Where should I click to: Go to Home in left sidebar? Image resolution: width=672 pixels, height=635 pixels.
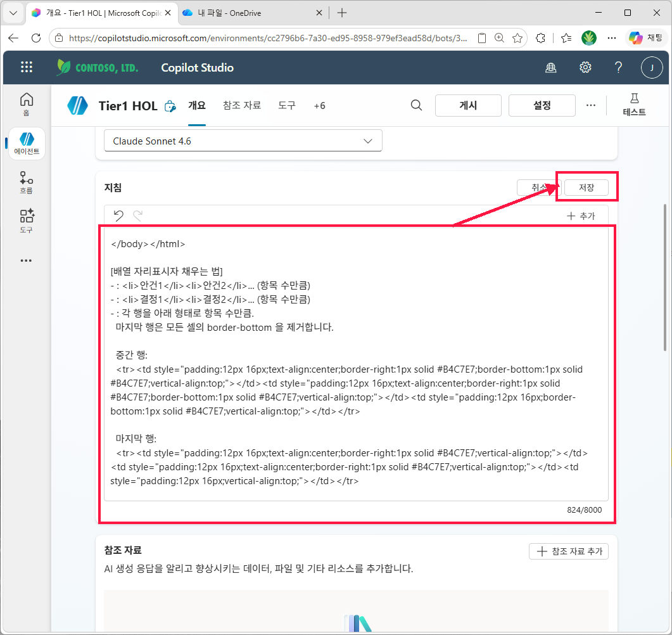[x=27, y=104]
